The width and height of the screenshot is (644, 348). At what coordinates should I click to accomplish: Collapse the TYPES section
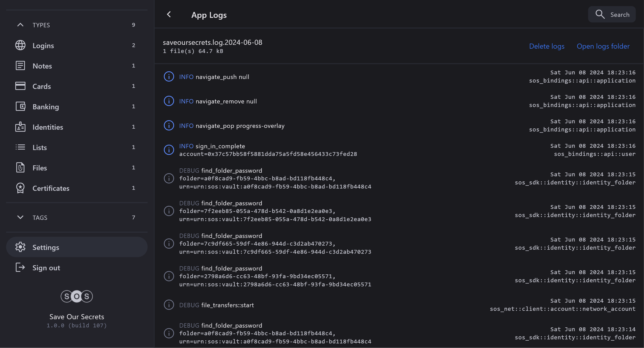[20, 25]
